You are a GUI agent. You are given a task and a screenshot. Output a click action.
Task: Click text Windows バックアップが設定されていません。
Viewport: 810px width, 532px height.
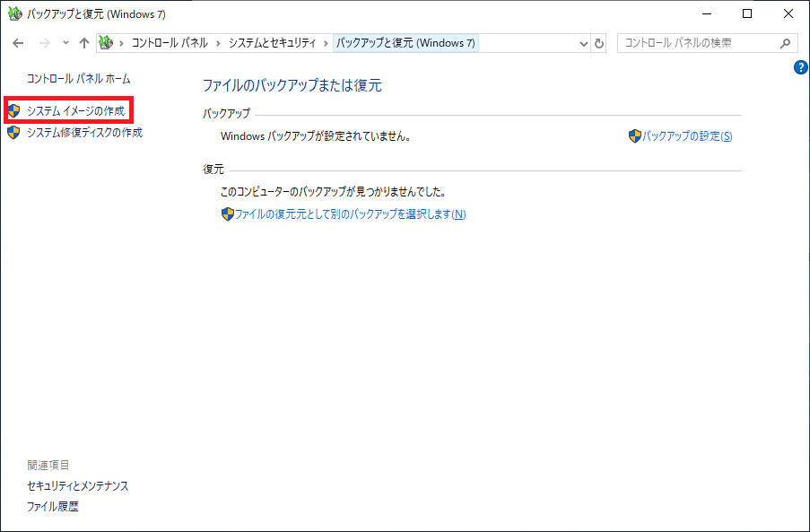coord(316,136)
